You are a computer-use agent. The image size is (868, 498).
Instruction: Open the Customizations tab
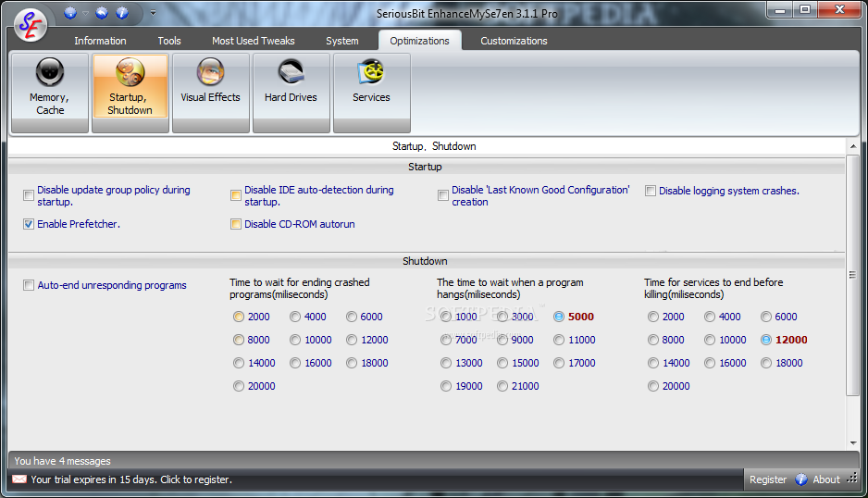pyautogui.click(x=514, y=41)
